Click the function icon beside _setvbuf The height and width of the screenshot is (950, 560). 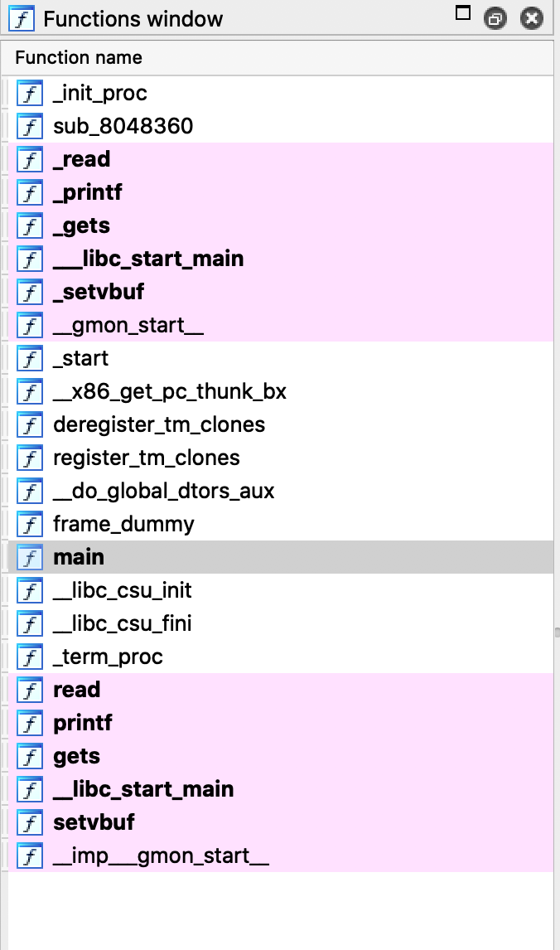30,292
